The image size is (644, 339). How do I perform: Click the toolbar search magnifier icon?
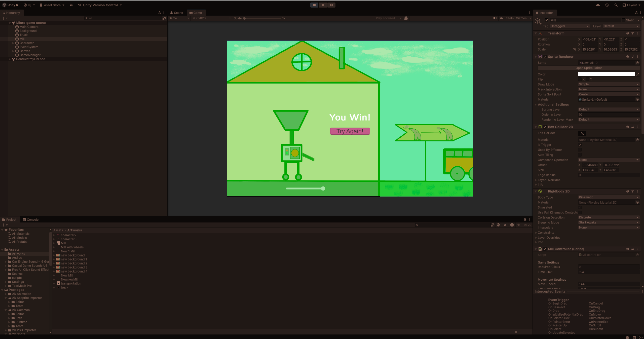click(x=616, y=5)
